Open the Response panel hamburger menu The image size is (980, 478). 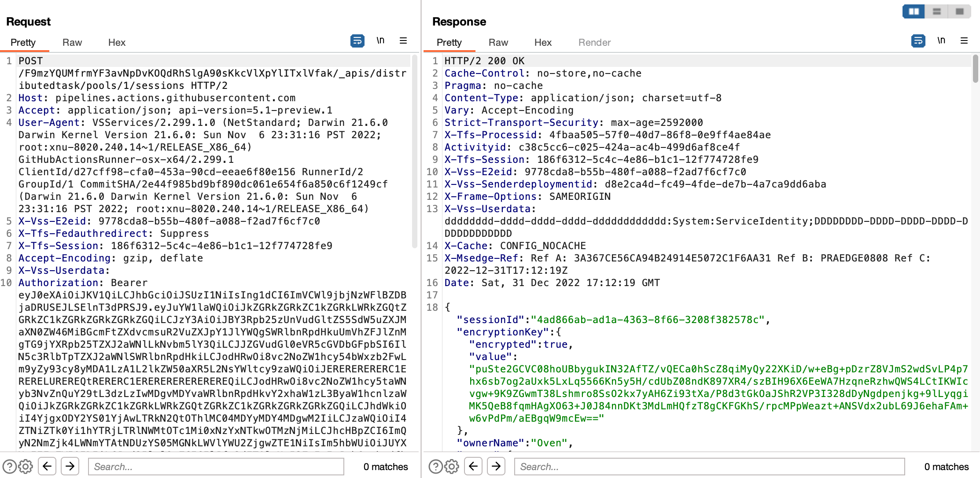point(965,40)
